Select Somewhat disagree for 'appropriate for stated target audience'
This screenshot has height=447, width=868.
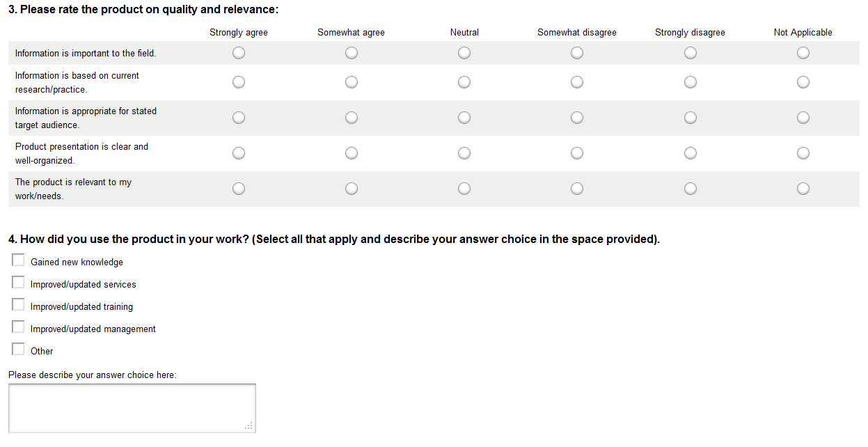pyautogui.click(x=577, y=118)
